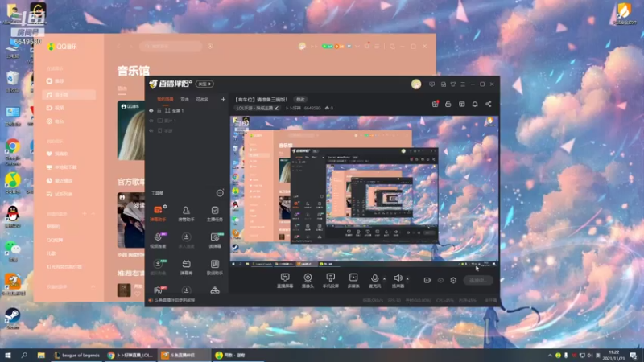Click the unlock padlock icon above preview

click(x=448, y=104)
